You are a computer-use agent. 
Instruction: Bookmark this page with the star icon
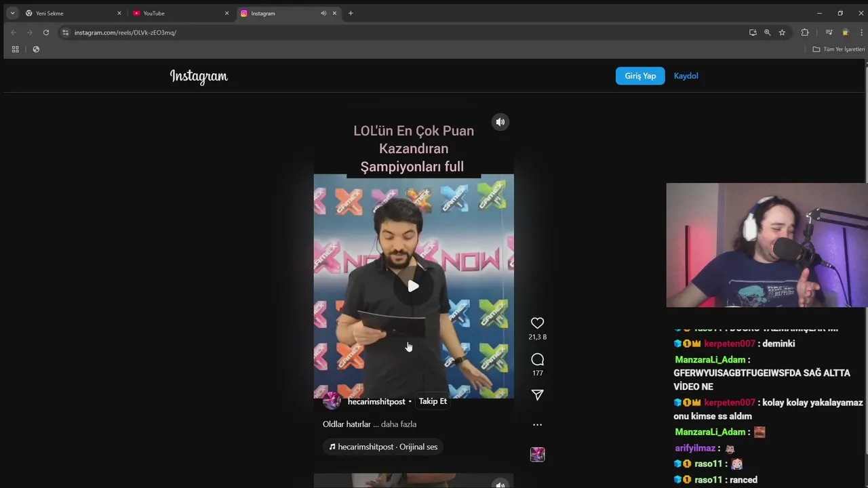click(782, 33)
